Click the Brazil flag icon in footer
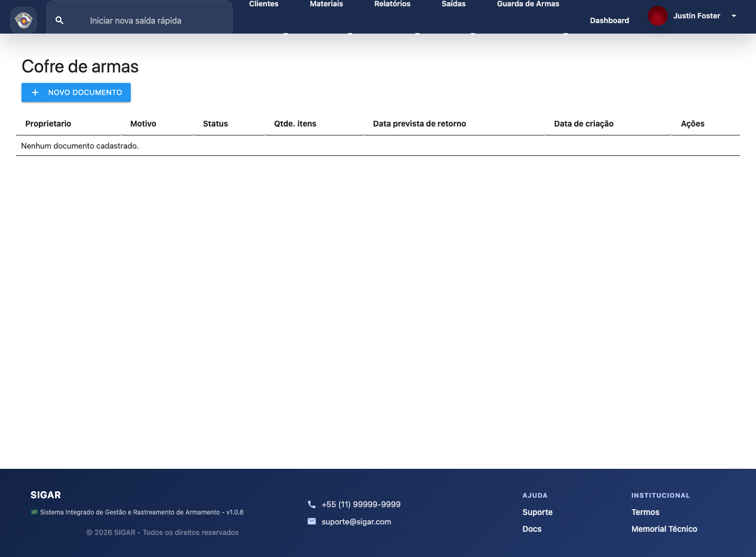This screenshot has width=756, height=557. pyautogui.click(x=34, y=512)
